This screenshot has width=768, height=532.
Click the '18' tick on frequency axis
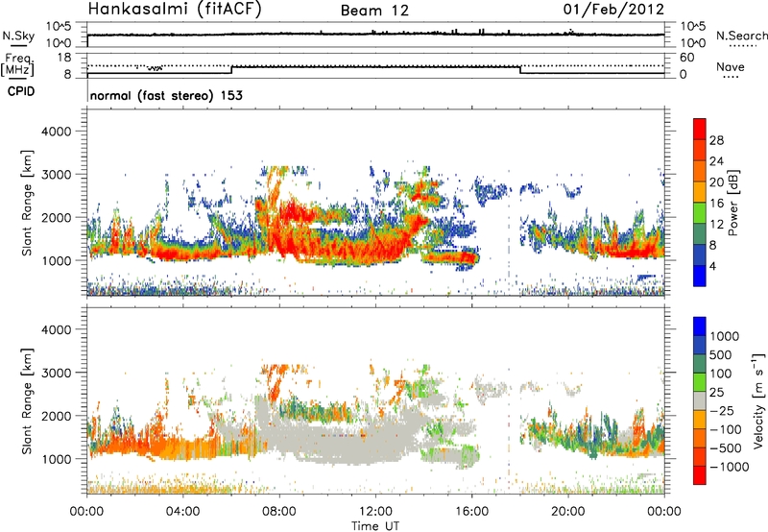[x=64, y=58]
